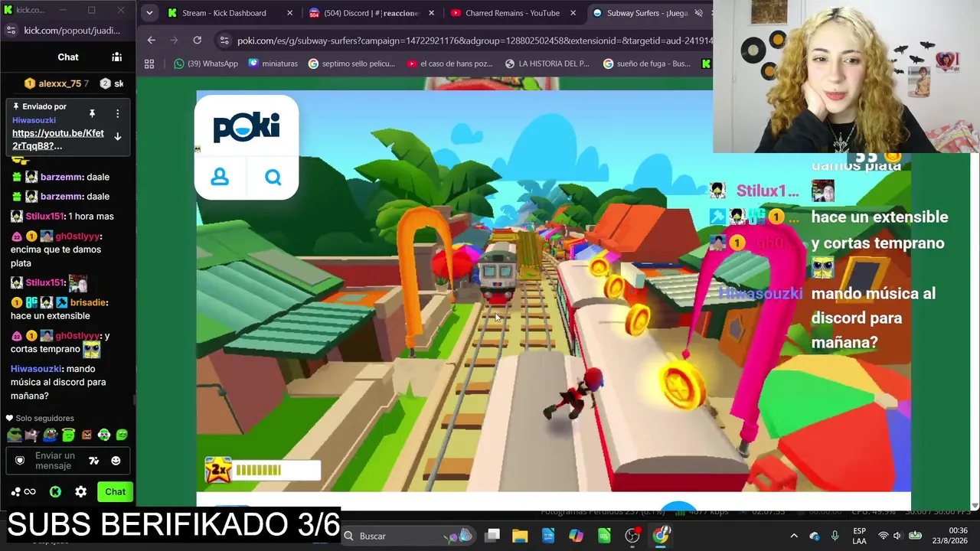The image size is (980, 551).
Task: Open the Poki profile icon
Action: [x=220, y=178]
